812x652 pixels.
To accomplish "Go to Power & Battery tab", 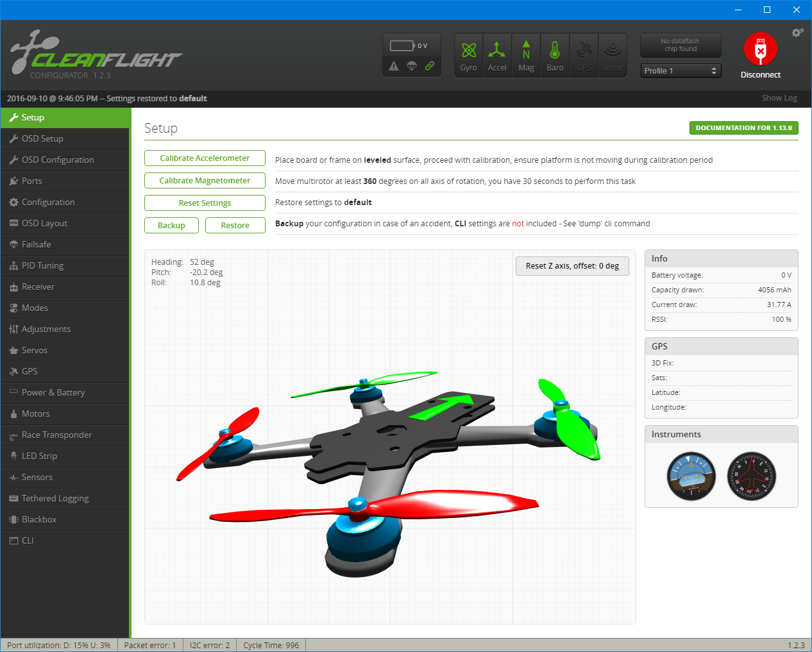I will [65, 393].
